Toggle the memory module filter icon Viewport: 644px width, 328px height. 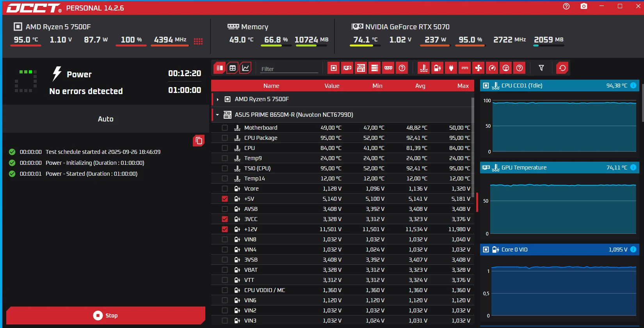tap(388, 68)
